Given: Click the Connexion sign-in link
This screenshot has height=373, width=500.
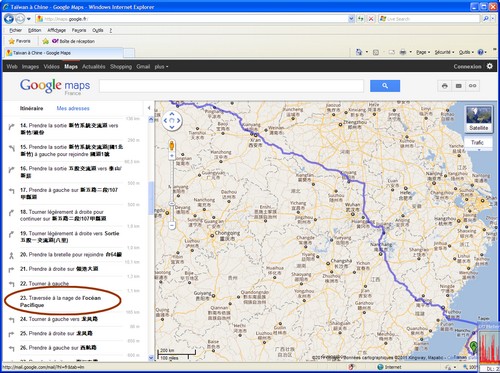Looking at the screenshot, I should tap(467, 67).
